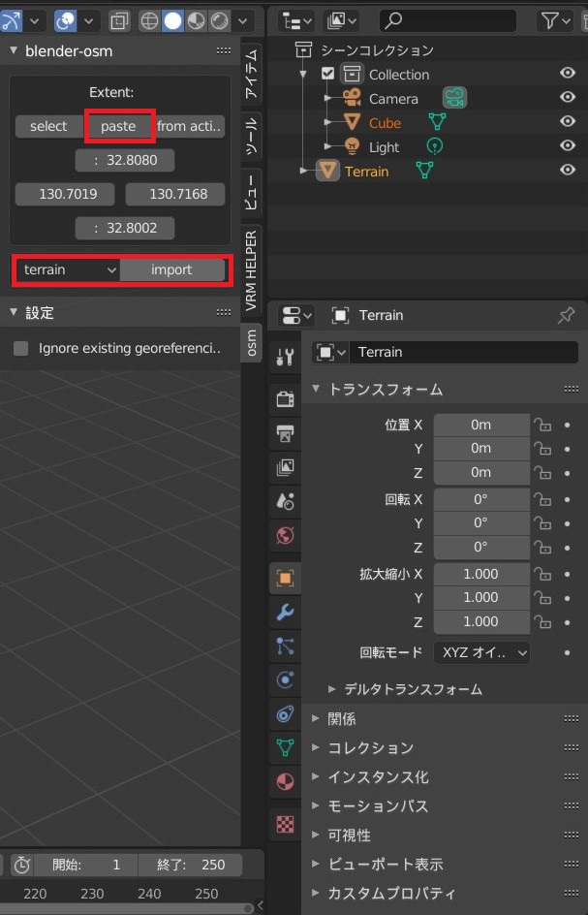Adjust the max latitude 32.8080 field

coord(125,160)
